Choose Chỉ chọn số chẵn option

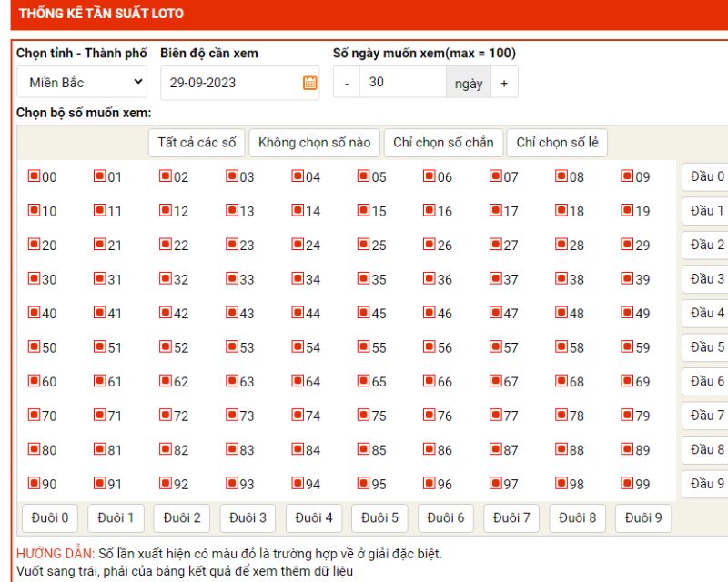pyautogui.click(x=443, y=143)
